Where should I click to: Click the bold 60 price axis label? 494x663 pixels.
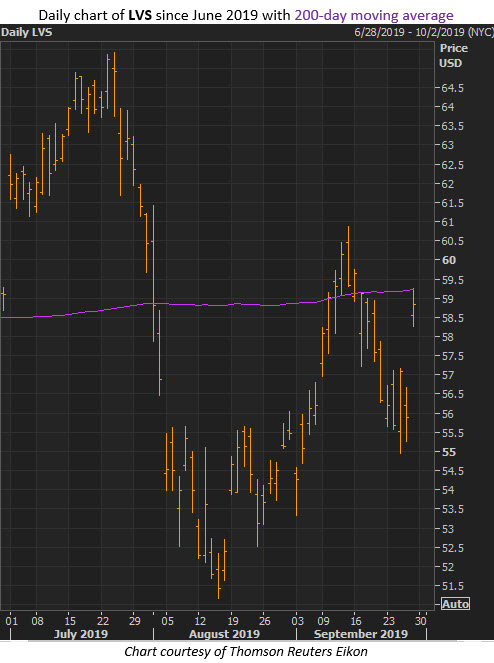pyautogui.click(x=449, y=260)
